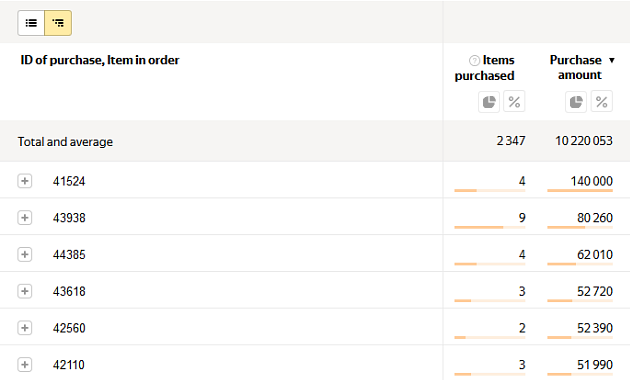Click the Purchase amount sort arrow
Viewport: 630px width, 380px height.
coord(612,60)
